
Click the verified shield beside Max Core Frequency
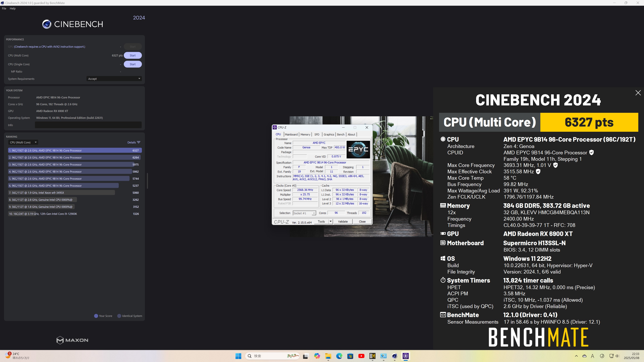tap(555, 165)
